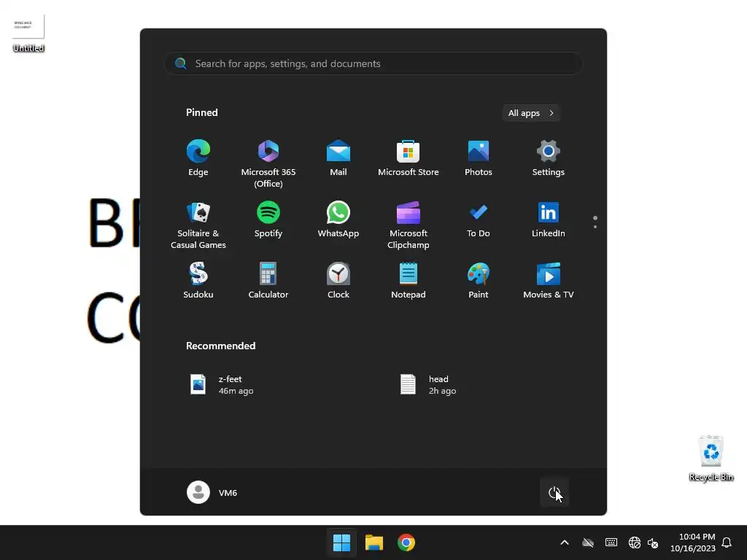
Task: Click the muted volume tray icon
Action: click(x=653, y=542)
